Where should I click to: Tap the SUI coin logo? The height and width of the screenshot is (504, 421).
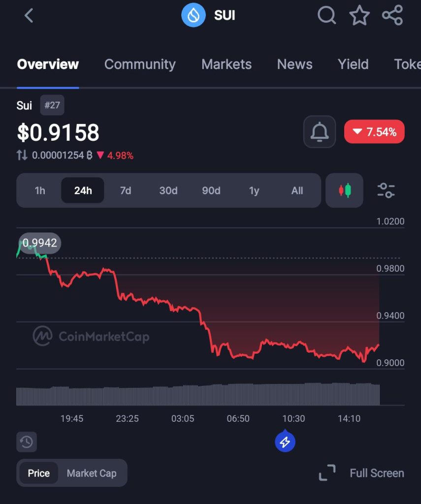click(x=194, y=15)
